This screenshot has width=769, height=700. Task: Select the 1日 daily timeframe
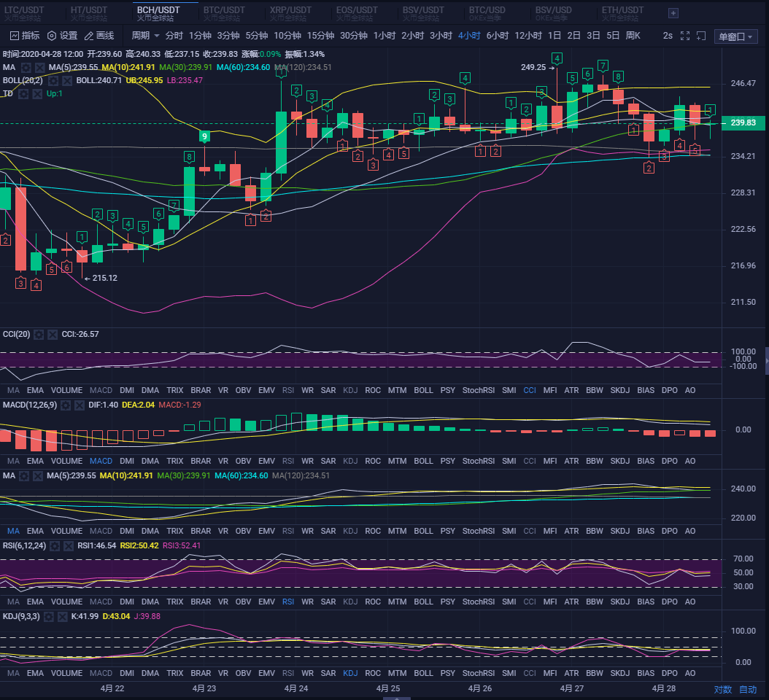[552, 35]
